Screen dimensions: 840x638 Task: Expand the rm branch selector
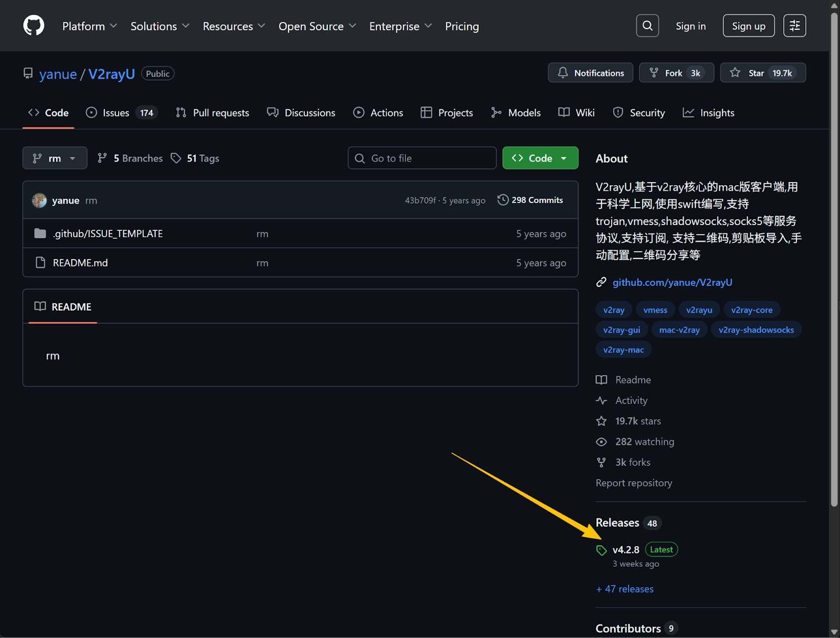click(x=55, y=158)
